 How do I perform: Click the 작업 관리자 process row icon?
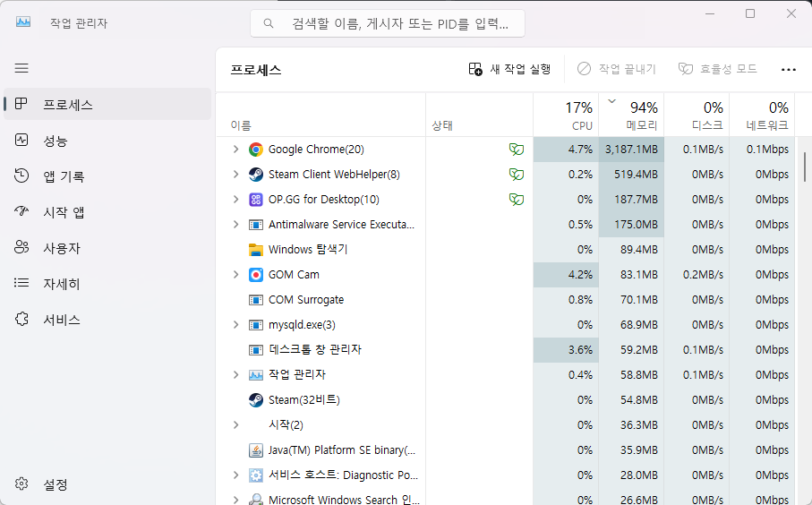point(256,374)
